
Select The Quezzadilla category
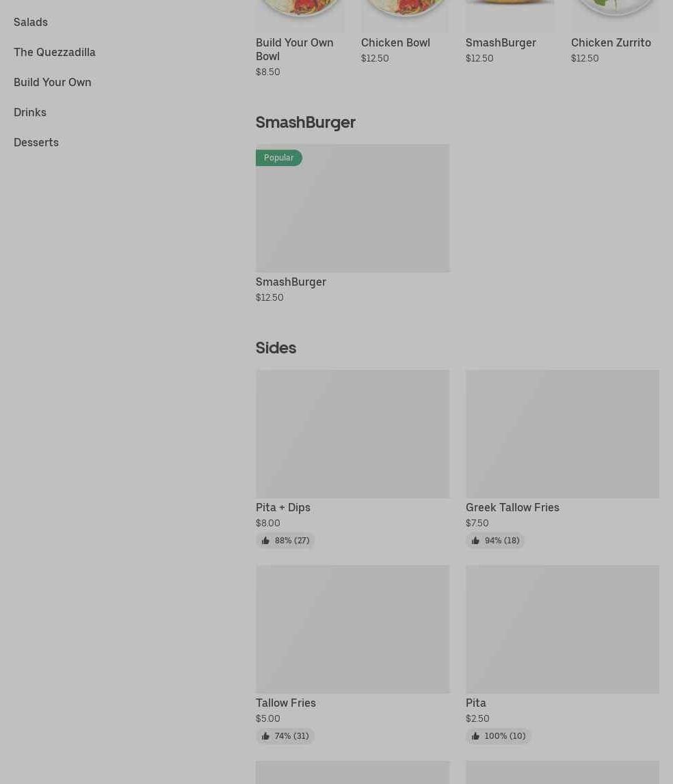tap(55, 52)
